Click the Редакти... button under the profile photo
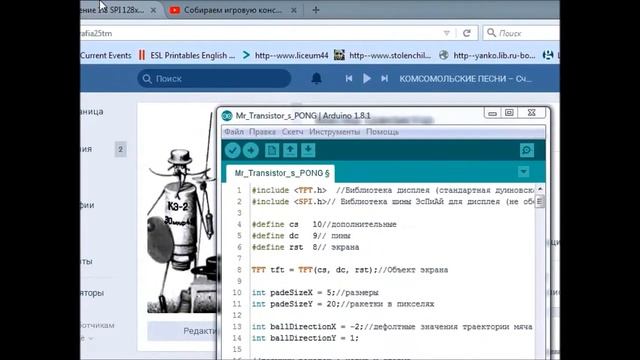 click(182, 331)
